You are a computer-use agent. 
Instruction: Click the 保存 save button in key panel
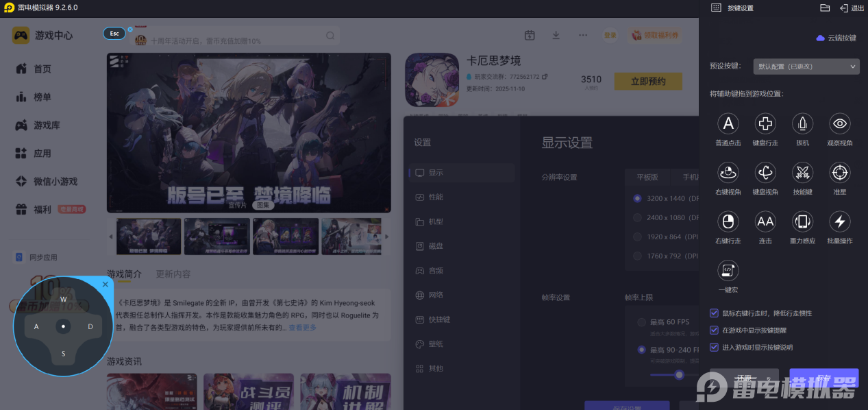[x=824, y=378]
